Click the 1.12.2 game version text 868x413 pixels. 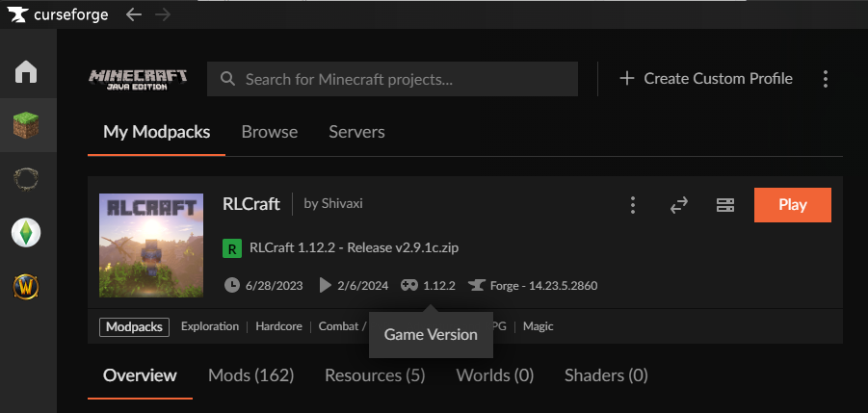pyautogui.click(x=439, y=286)
